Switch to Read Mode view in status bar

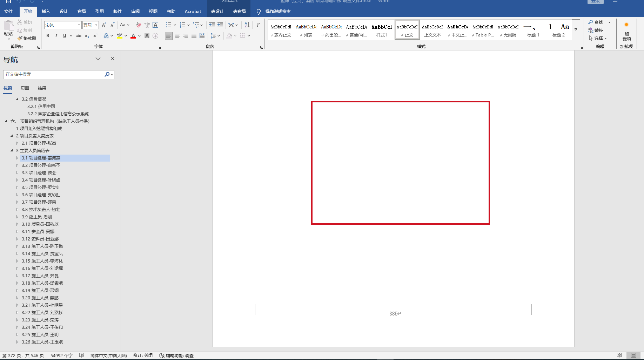pos(619,355)
